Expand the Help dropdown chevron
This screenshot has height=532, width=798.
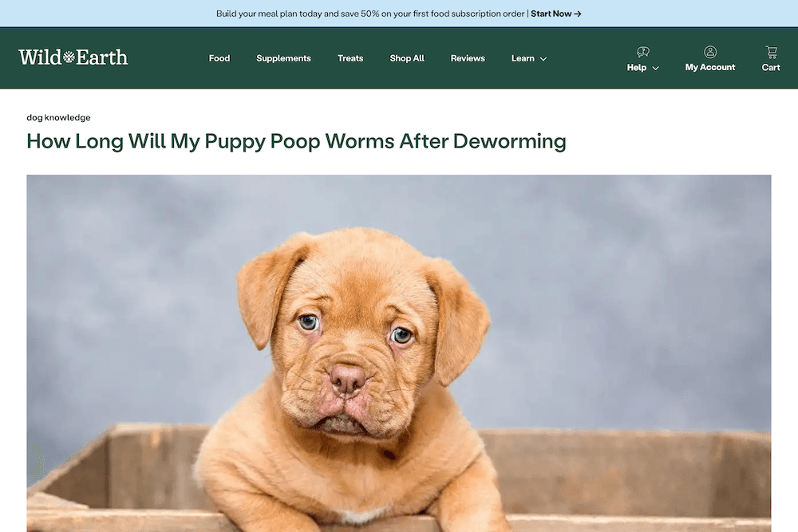tap(655, 68)
